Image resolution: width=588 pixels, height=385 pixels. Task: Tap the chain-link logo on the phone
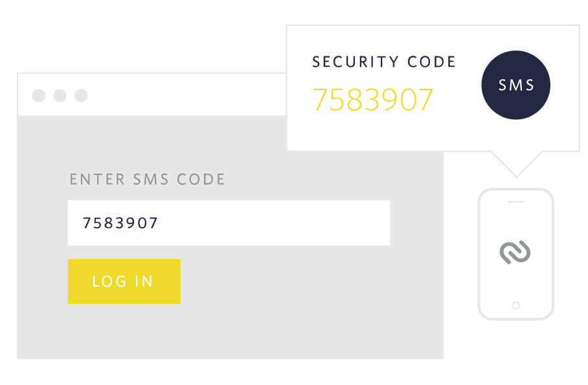coord(515,252)
